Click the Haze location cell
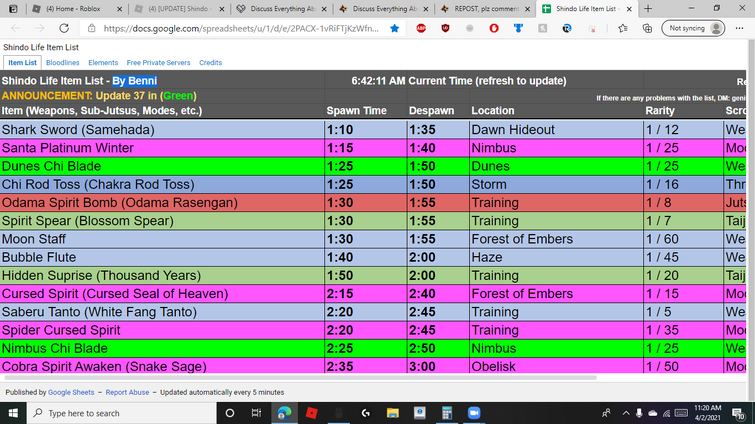This screenshot has height=424, width=755. [556, 257]
